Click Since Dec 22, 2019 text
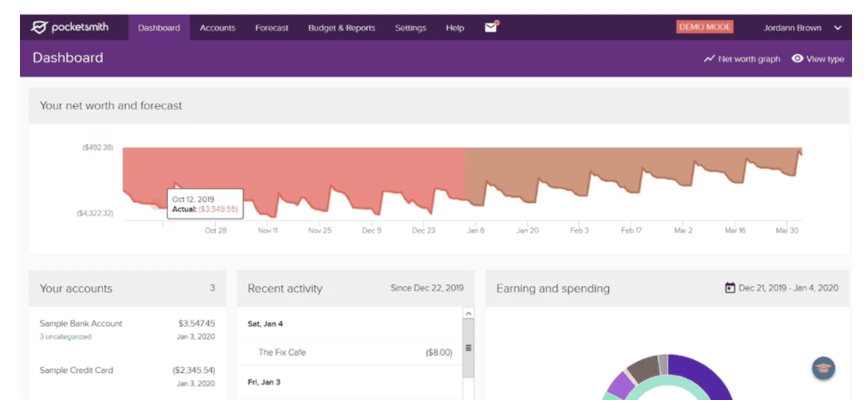Image resolution: width=868 pixels, height=412 pixels. (427, 288)
